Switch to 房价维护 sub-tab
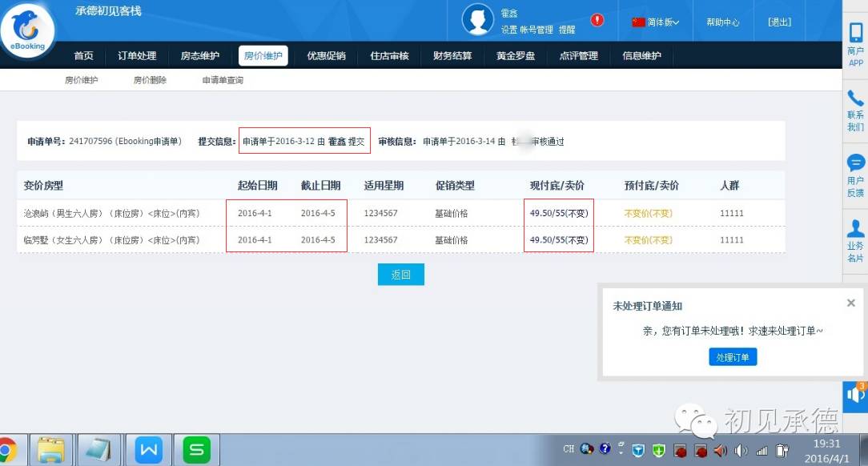868x466 pixels. pos(82,80)
